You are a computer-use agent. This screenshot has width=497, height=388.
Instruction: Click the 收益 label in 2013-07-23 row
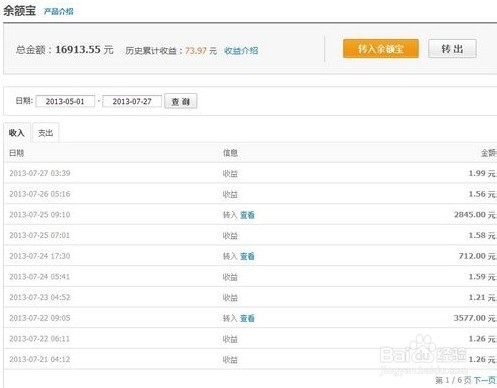230,298
